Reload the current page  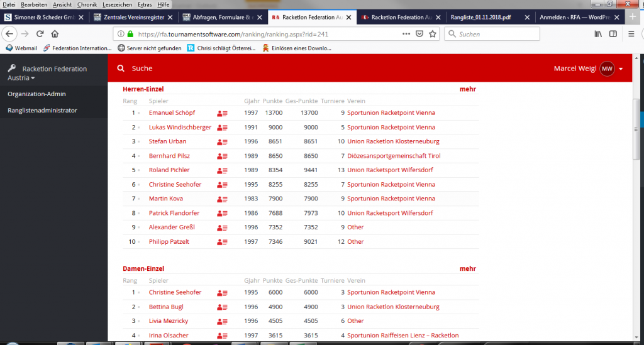click(40, 34)
